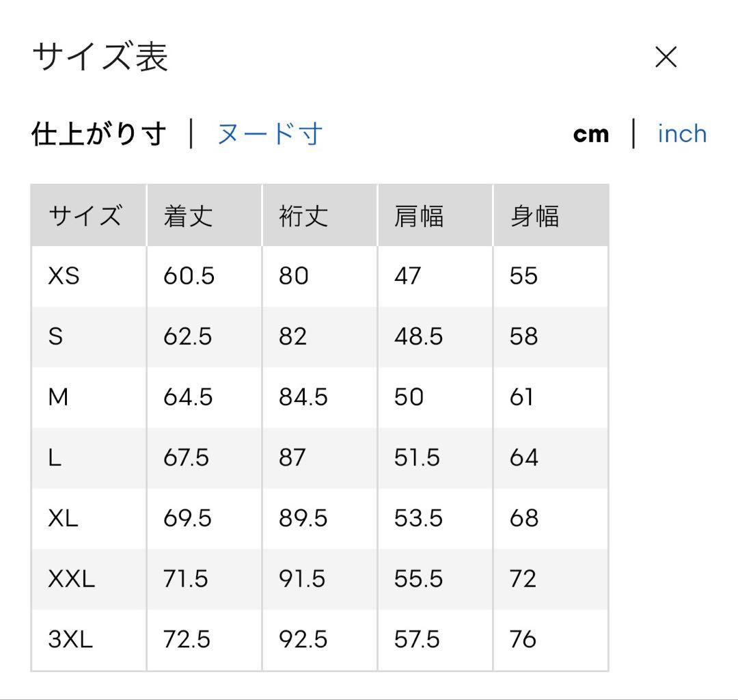The image size is (738, 700).
Task: Select the XS size row label
Action: coord(64,276)
